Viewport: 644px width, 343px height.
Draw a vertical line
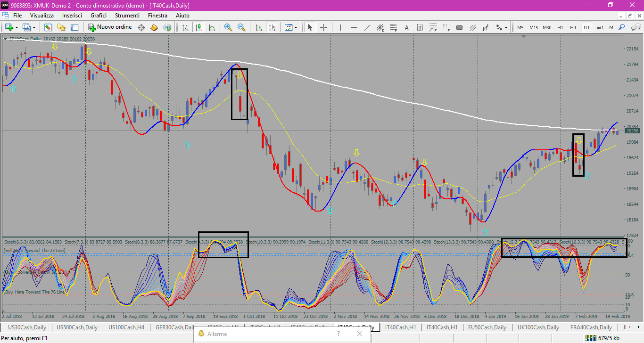(340, 27)
